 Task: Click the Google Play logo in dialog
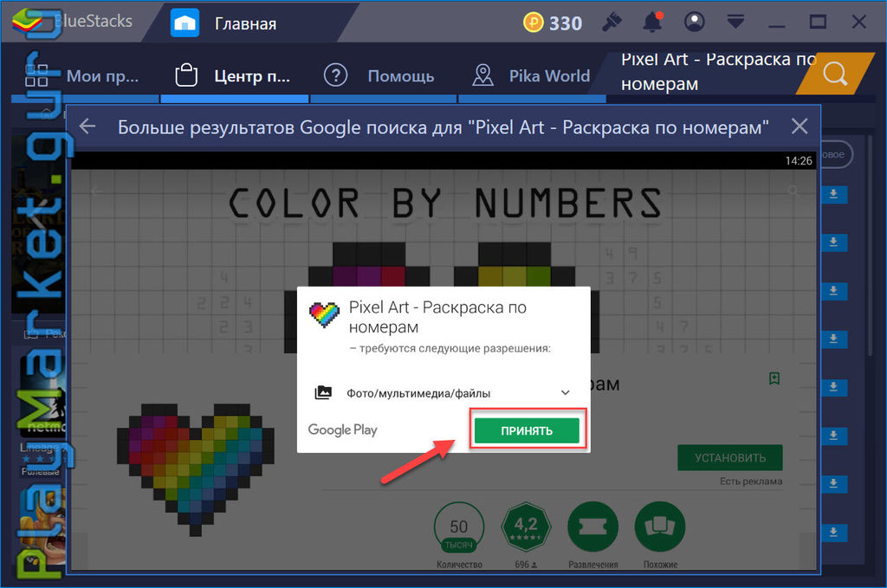pyautogui.click(x=342, y=430)
